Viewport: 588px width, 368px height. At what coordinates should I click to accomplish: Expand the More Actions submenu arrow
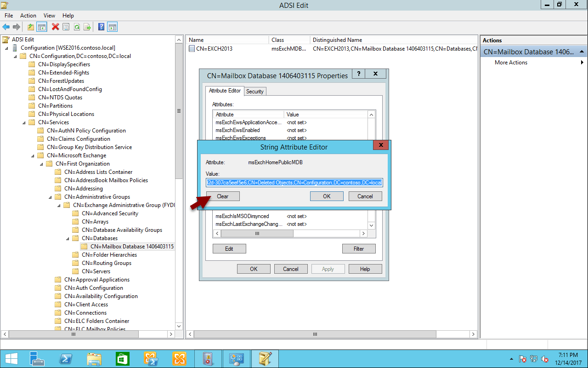point(582,63)
